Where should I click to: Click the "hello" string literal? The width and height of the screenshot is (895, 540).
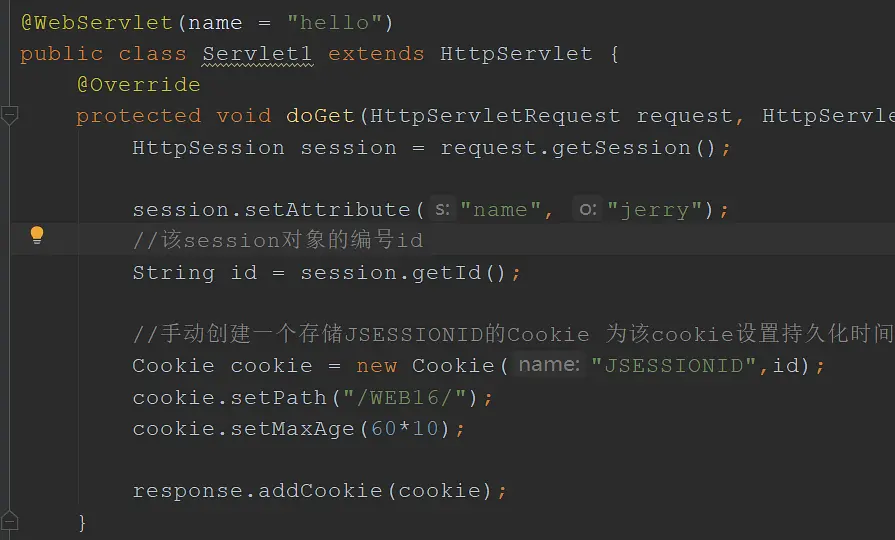(335, 23)
